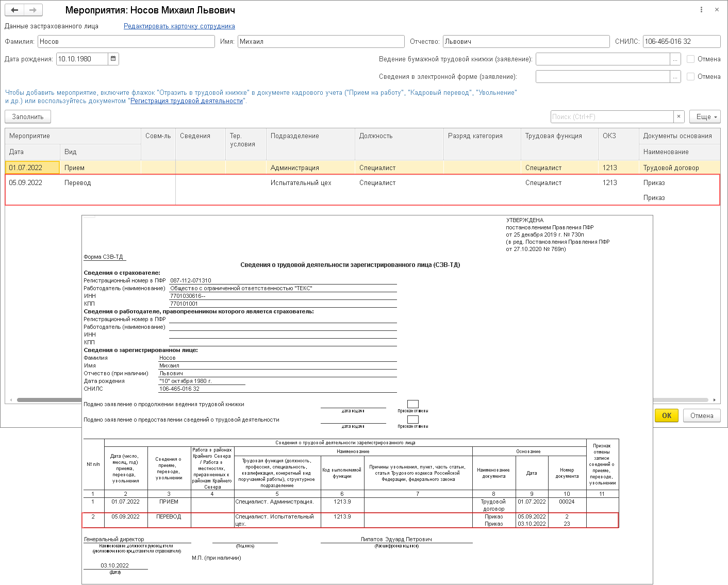Image resolution: width=728 pixels, height=585 pixels.
Task: Click the ОКЗ column header
Action: (x=619, y=144)
